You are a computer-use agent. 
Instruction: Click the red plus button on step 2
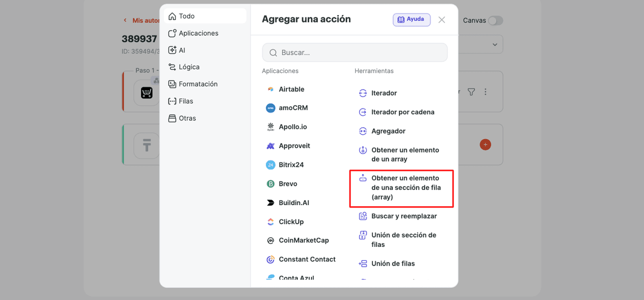[x=486, y=144]
